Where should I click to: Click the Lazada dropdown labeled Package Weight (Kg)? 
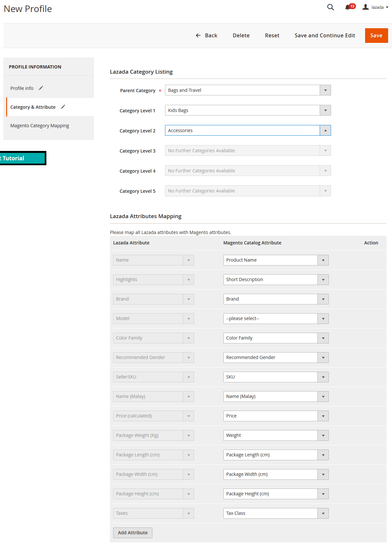coord(154,435)
